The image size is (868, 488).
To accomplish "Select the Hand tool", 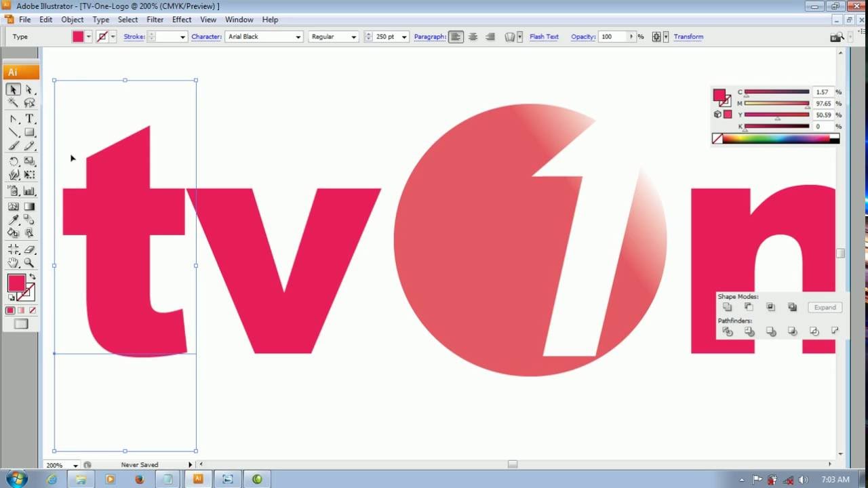I will click(14, 263).
